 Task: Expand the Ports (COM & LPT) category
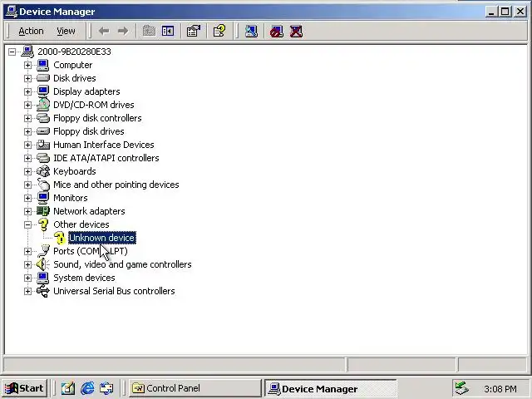tap(27, 251)
